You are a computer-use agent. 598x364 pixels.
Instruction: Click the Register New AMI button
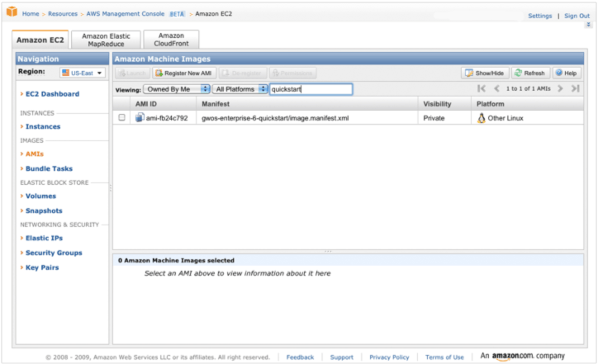184,73
